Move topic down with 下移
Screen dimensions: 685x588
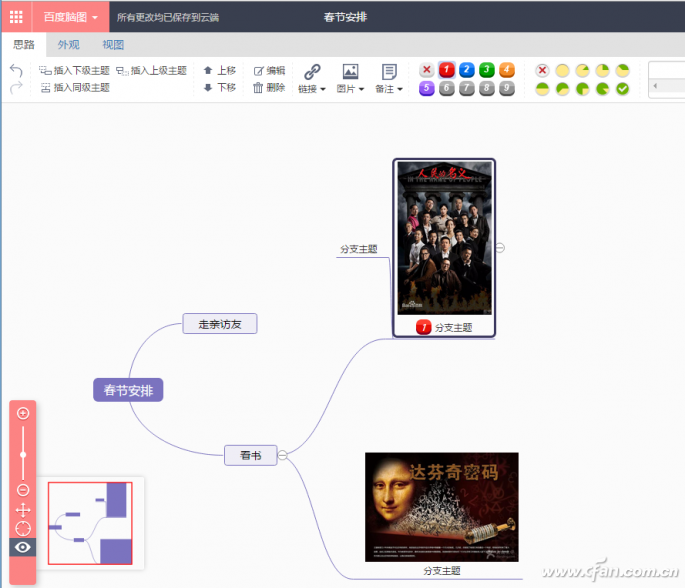pyautogui.click(x=220, y=87)
